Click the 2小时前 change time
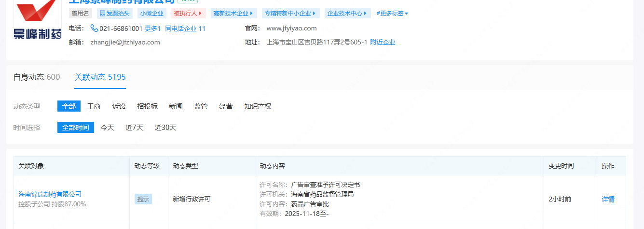Viewport: 644px width, 229px height. [560, 199]
